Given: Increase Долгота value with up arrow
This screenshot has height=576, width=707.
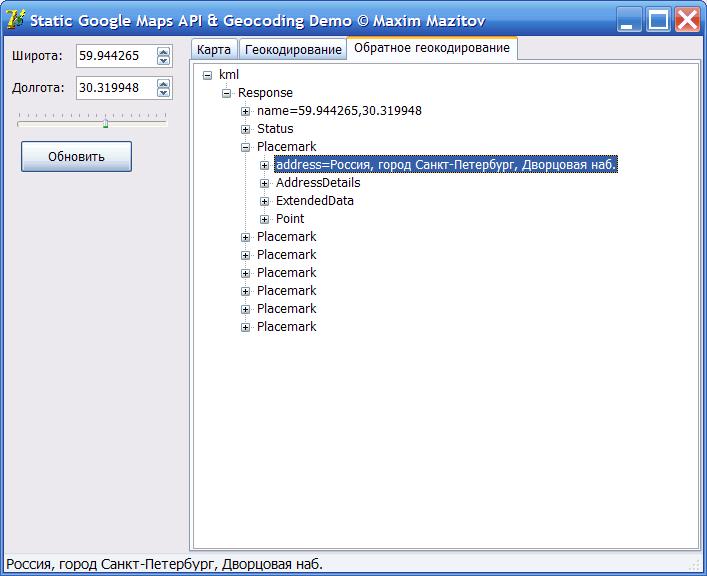Looking at the screenshot, I should 163,83.
